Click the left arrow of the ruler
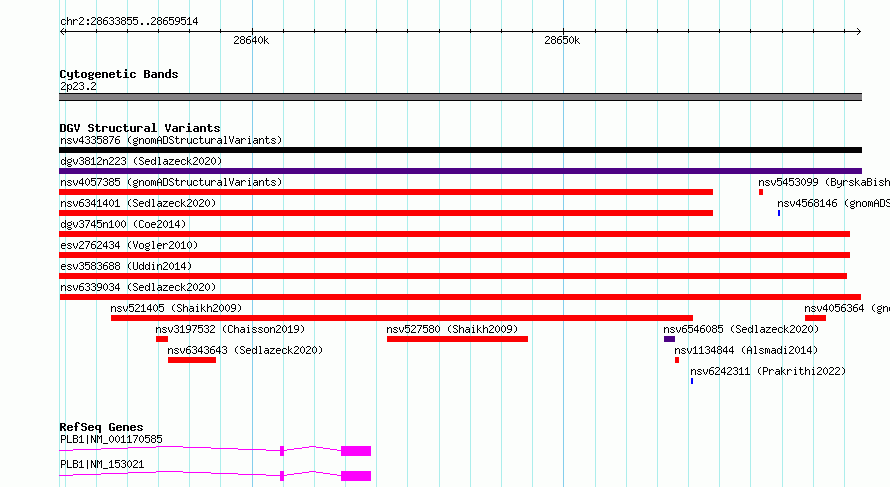The width and height of the screenshot is (890, 487). (x=63, y=31)
